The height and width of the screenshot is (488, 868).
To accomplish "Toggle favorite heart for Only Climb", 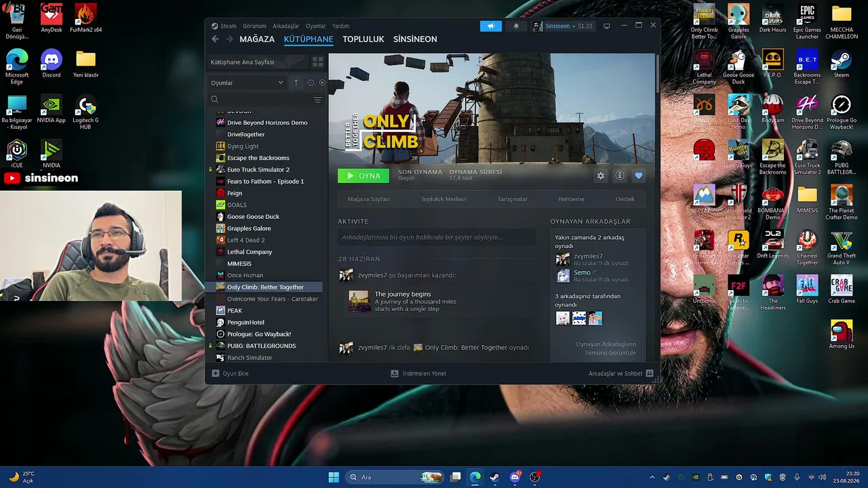I will (639, 176).
